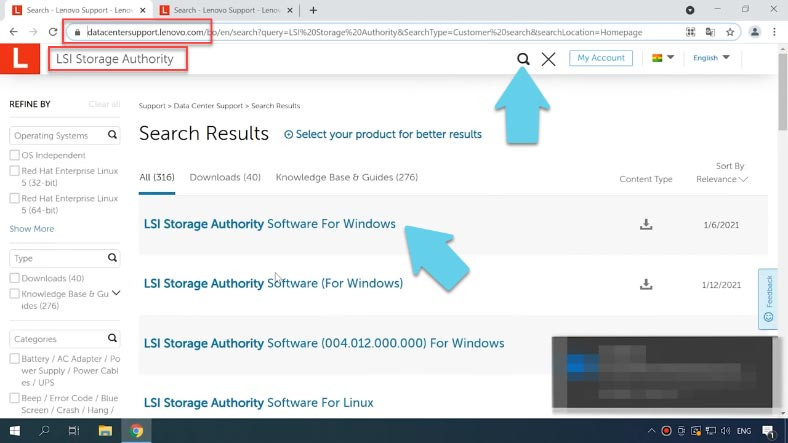The image size is (788, 443).
Task: Click Content Type column header
Action: click(x=646, y=179)
